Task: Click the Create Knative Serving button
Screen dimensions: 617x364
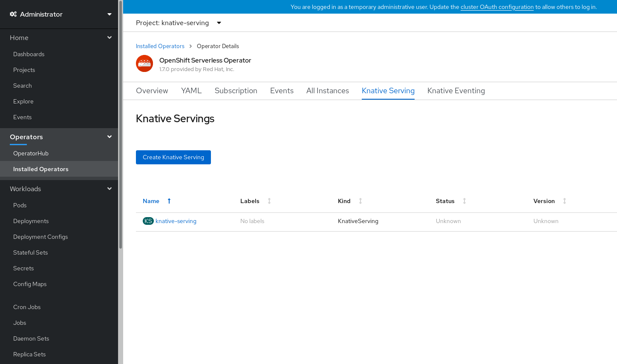Action: point(173,157)
